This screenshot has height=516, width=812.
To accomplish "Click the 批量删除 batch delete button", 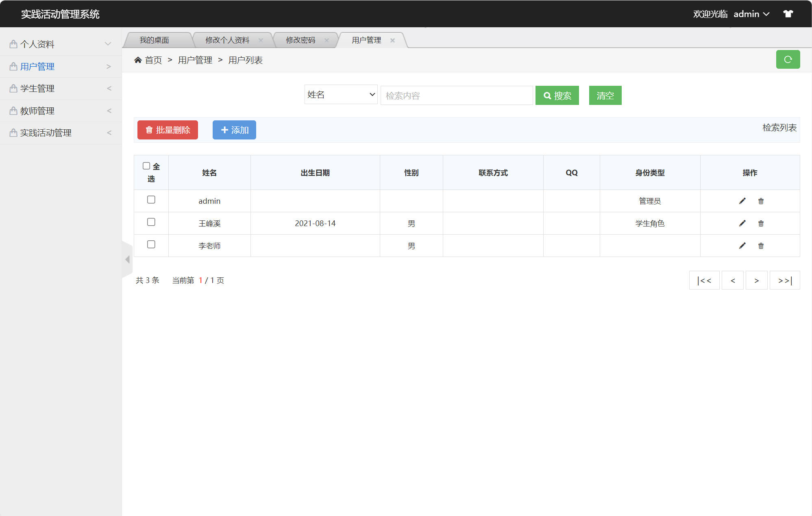I will pyautogui.click(x=167, y=130).
